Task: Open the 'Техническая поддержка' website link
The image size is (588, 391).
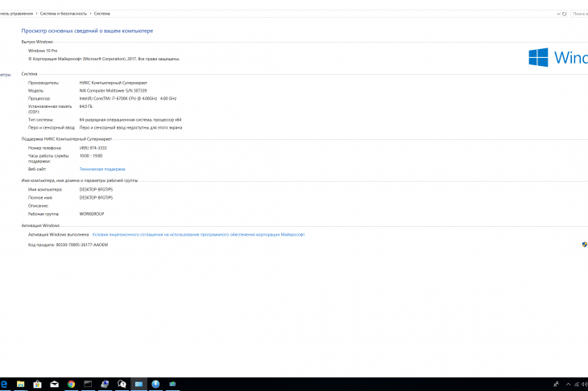Action: tap(102, 169)
